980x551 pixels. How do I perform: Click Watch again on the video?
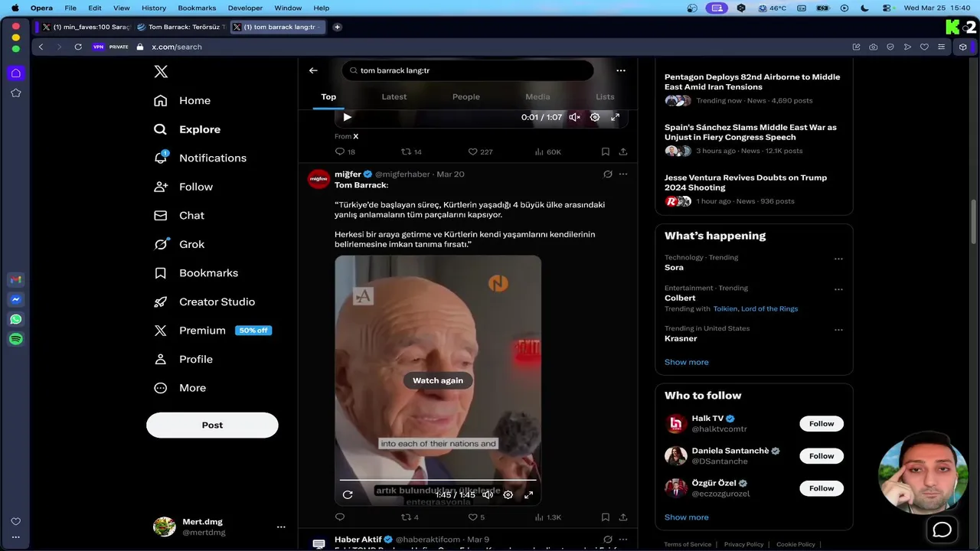pos(438,380)
